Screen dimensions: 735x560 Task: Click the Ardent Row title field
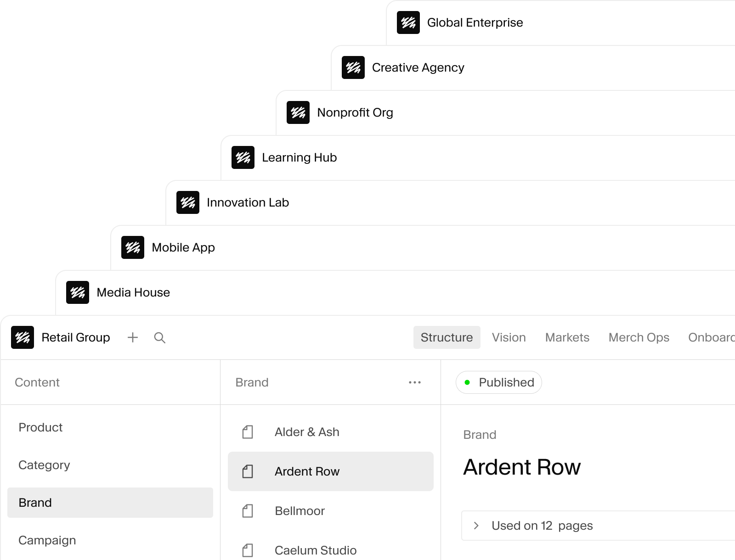(x=522, y=467)
